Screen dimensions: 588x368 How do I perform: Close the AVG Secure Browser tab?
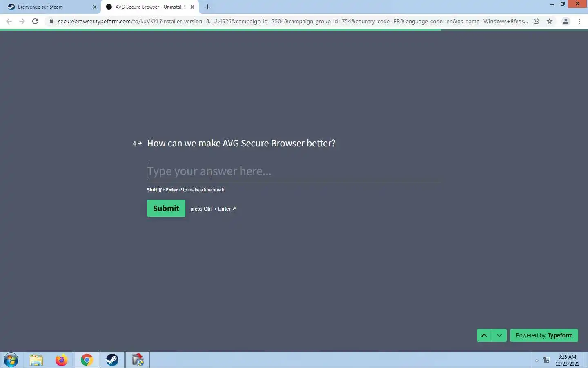pos(192,7)
